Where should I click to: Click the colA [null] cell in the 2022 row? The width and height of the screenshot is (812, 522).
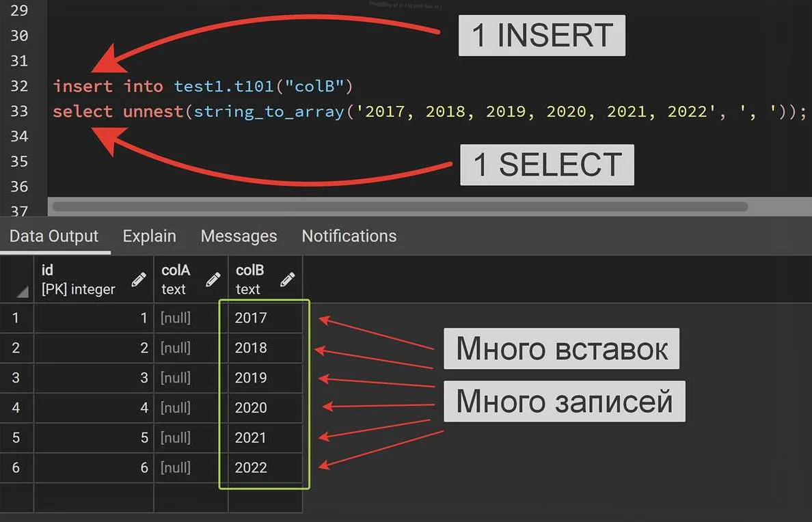coord(191,467)
